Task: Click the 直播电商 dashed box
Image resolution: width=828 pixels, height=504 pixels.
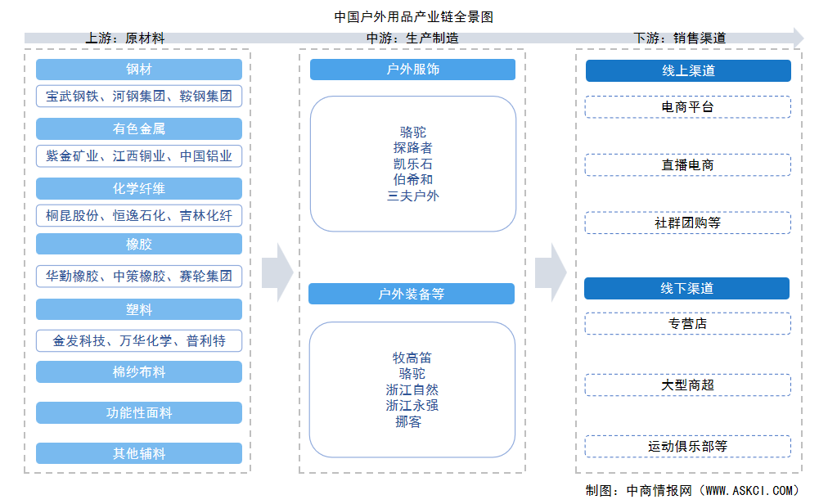Action: coord(688,164)
